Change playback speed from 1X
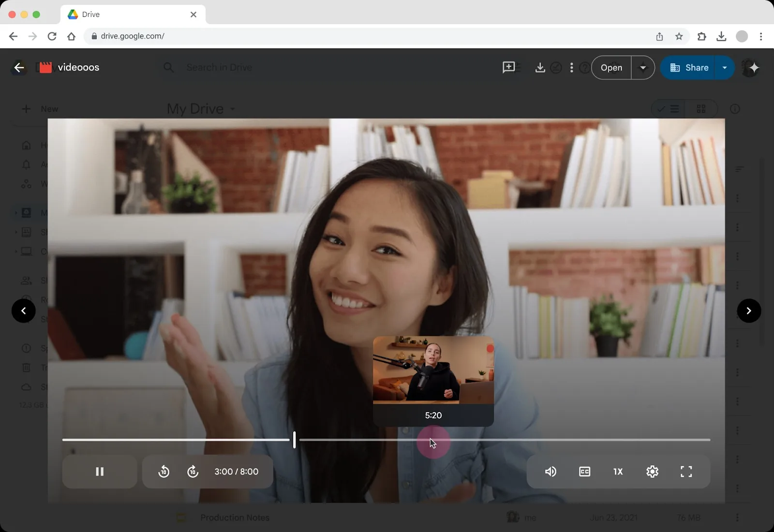Viewport: 774px width, 532px height. coord(618,472)
